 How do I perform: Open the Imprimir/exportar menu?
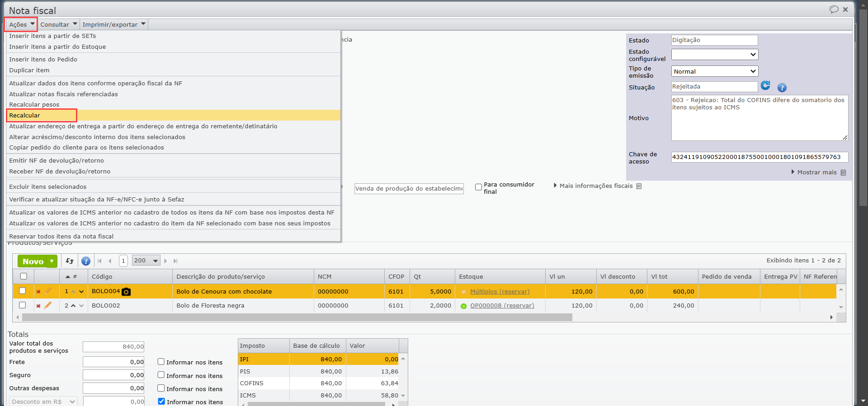pyautogui.click(x=114, y=24)
